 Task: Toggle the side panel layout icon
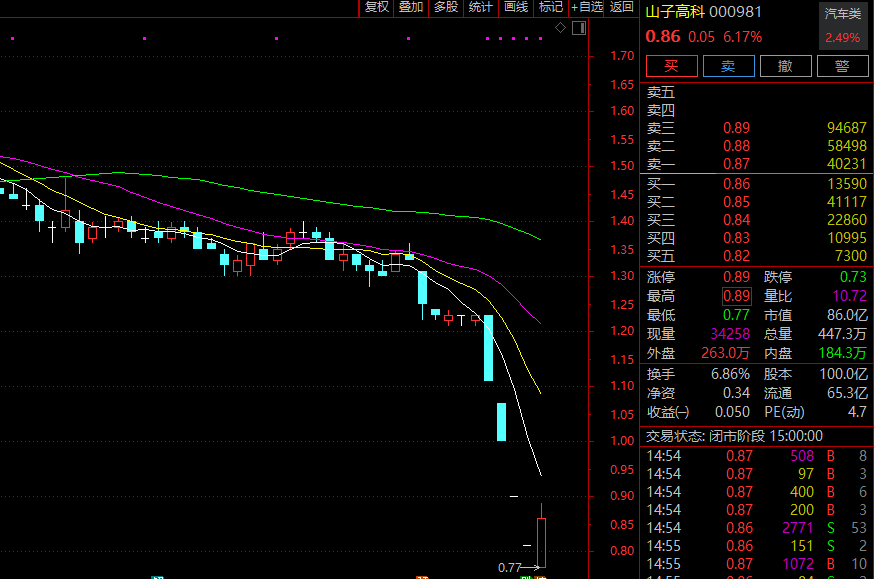coord(579,28)
